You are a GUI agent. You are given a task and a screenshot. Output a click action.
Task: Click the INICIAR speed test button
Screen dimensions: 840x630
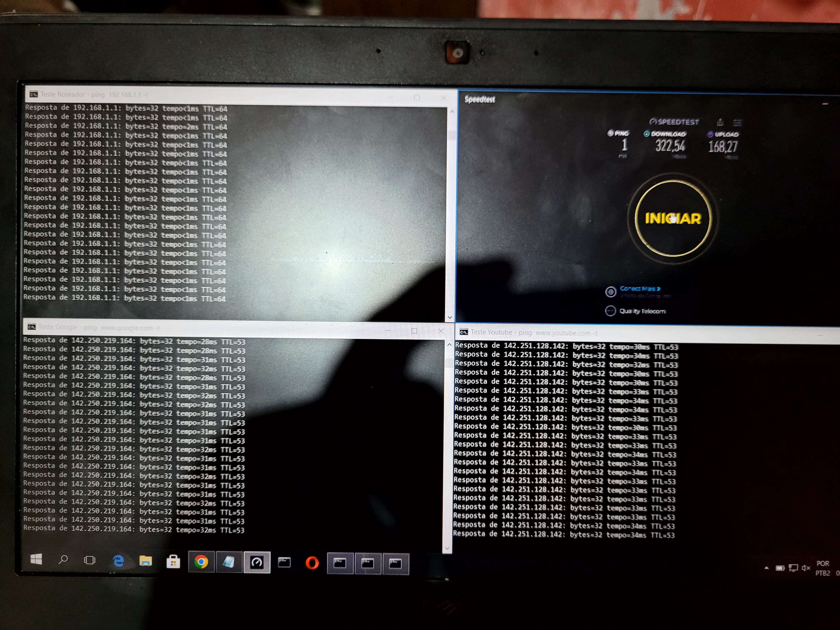(672, 218)
